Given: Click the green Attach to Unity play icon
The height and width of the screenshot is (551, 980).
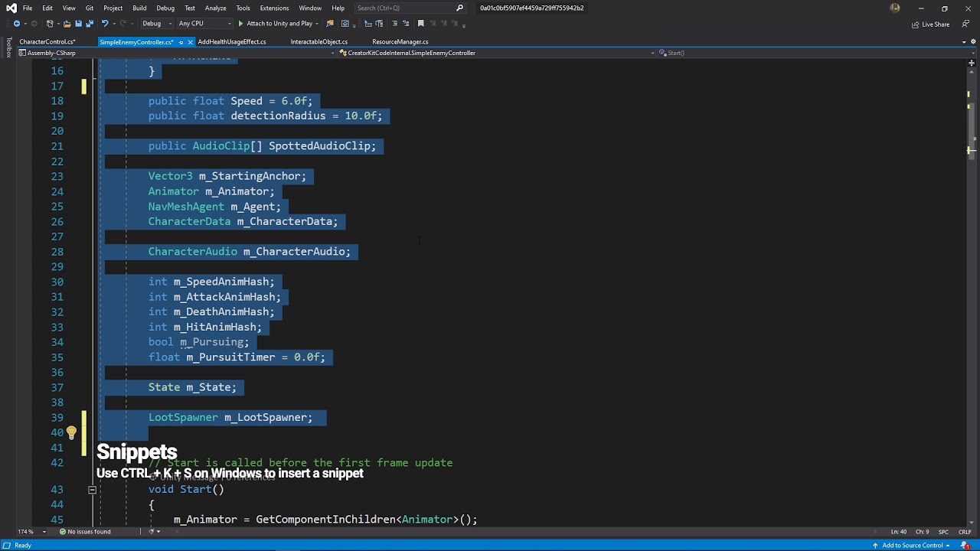Looking at the screenshot, I should click(x=240, y=24).
